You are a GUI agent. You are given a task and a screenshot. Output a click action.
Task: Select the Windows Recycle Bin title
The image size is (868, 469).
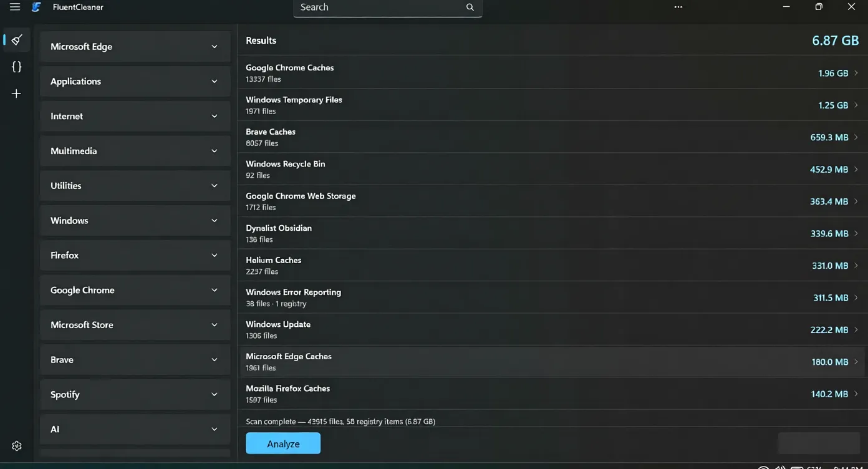(286, 164)
